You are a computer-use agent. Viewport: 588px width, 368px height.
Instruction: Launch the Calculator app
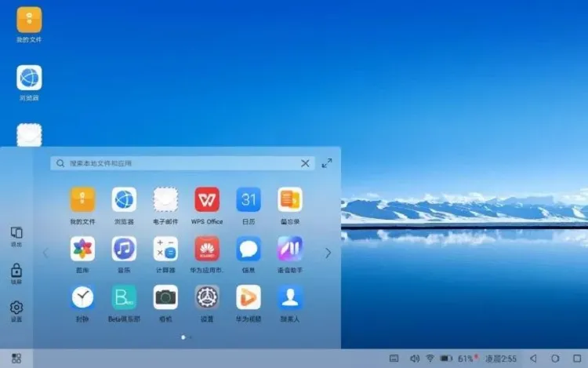click(165, 249)
